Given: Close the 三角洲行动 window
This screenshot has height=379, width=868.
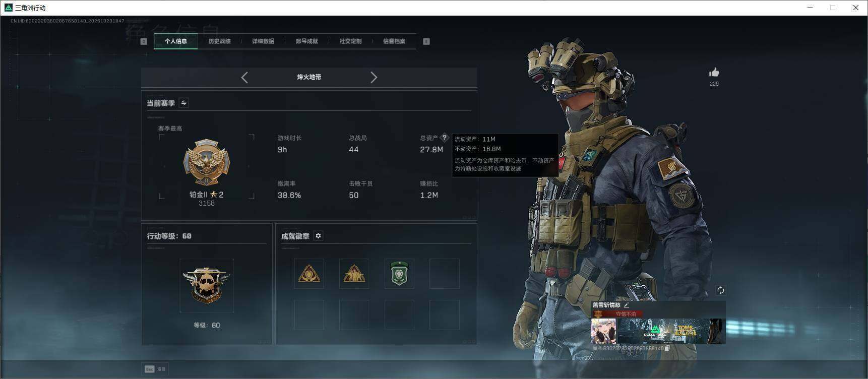Looking at the screenshot, I should 855,8.
